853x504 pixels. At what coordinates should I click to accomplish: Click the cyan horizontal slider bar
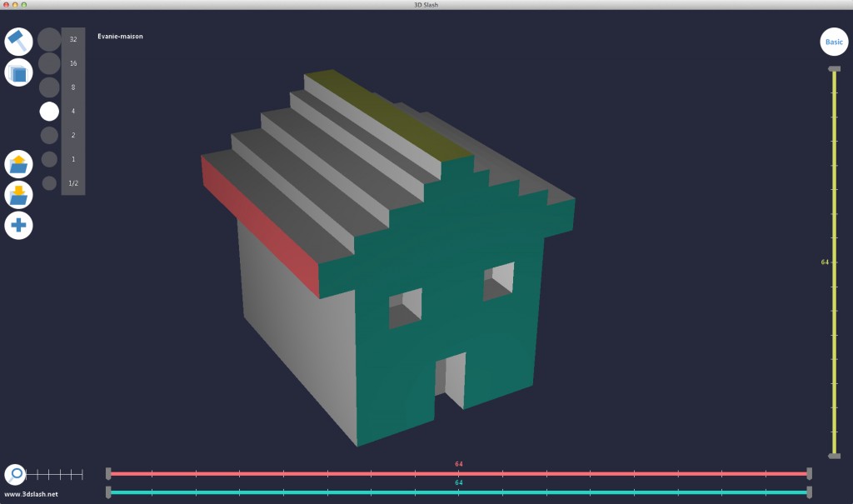(x=458, y=492)
